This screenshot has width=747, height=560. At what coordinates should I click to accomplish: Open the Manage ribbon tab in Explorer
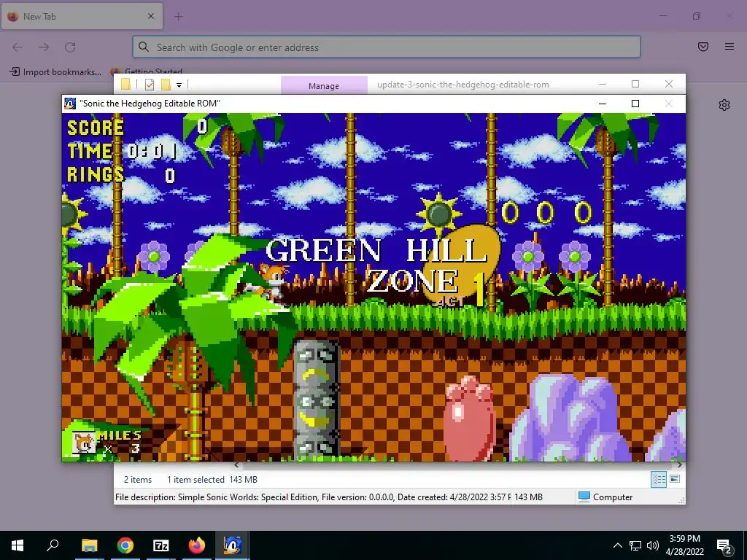pos(324,86)
